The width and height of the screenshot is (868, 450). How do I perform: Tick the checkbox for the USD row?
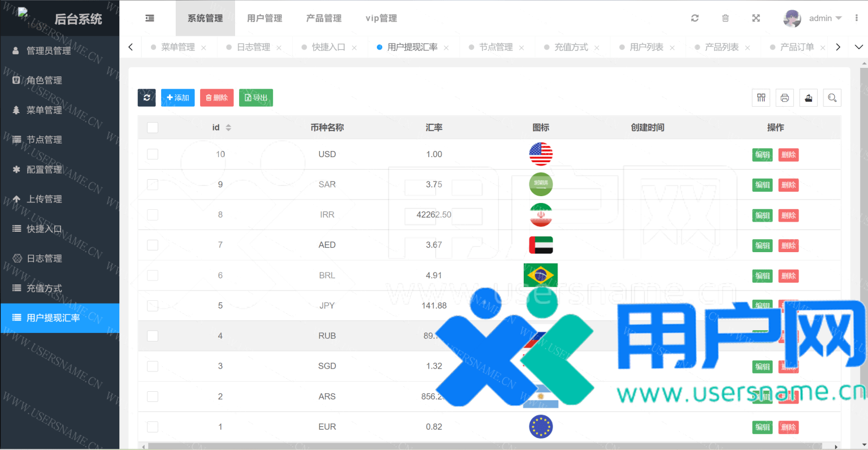(153, 154)
